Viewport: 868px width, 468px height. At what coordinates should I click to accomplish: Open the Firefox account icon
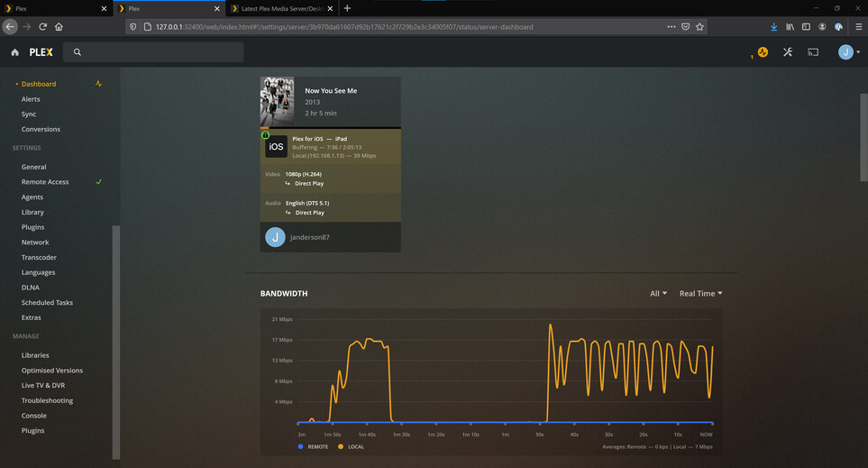(x=822, y=26)
